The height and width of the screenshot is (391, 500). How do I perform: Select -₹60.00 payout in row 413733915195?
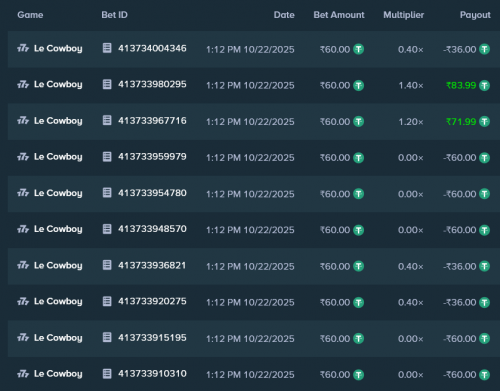(460, 339)
